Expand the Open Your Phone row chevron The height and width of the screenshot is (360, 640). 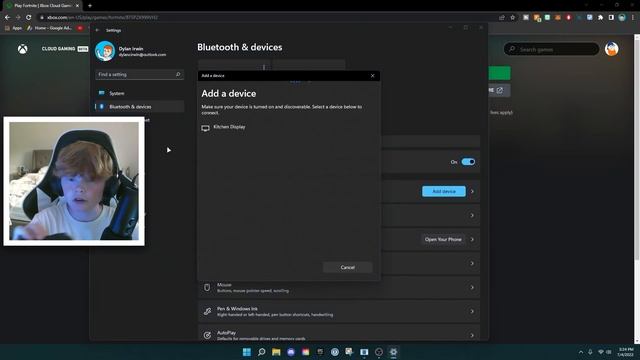[472, 240]
